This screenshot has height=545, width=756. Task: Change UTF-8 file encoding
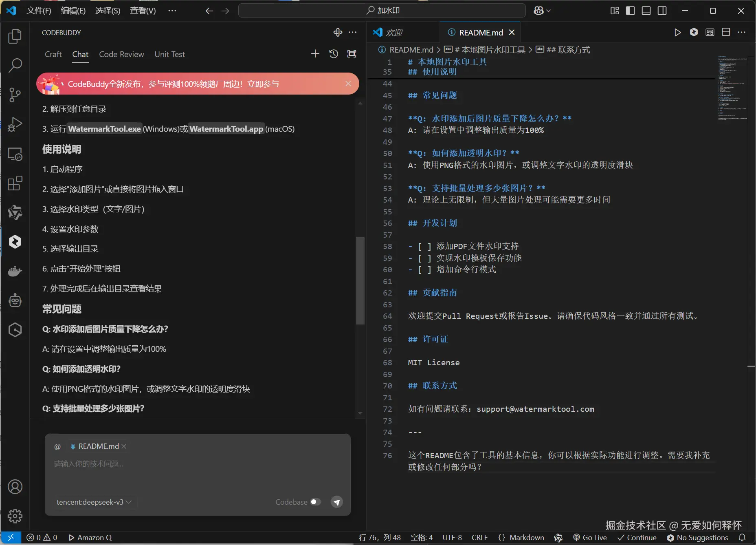pyautogui.click(x=452, y=538)
